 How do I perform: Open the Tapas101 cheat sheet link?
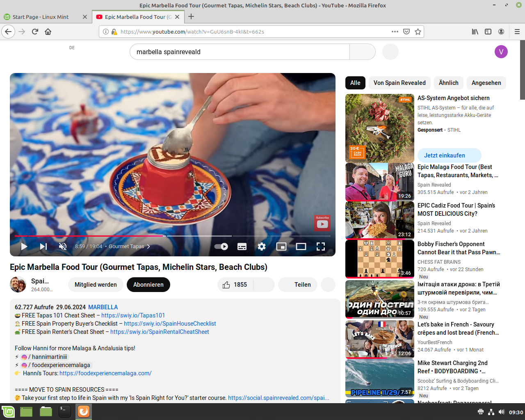click(x=133, y=315)
